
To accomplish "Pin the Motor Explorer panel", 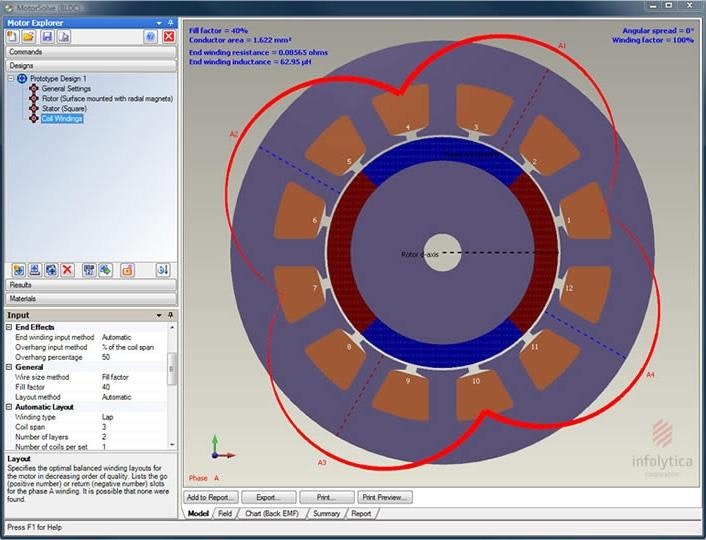I will click(x=171, y=23).
